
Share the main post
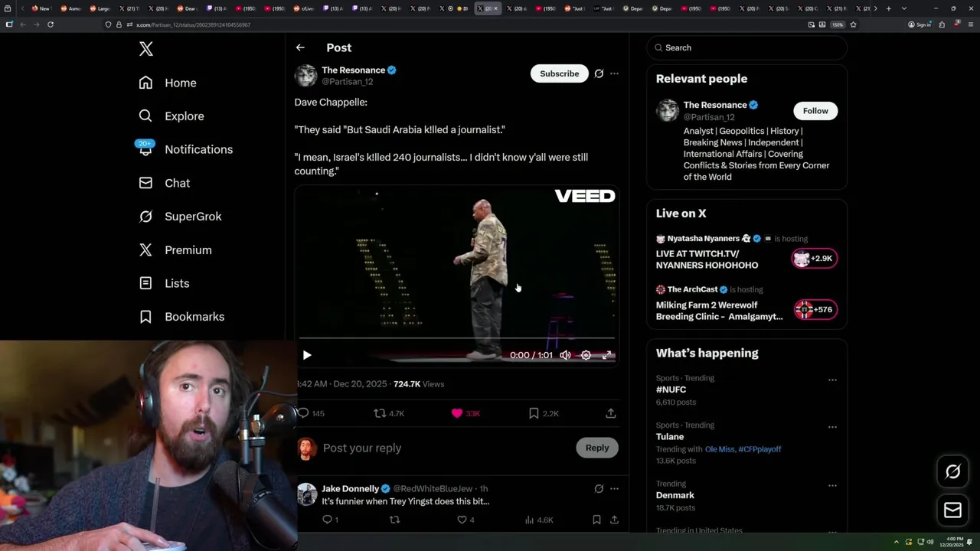coord(611,413)
